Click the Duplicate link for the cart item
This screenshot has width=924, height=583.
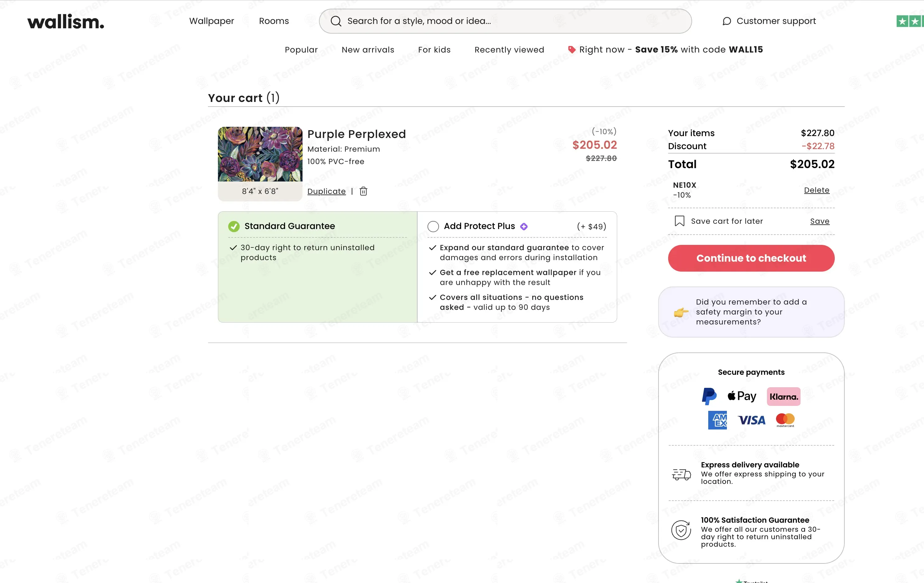click(326, 191)
